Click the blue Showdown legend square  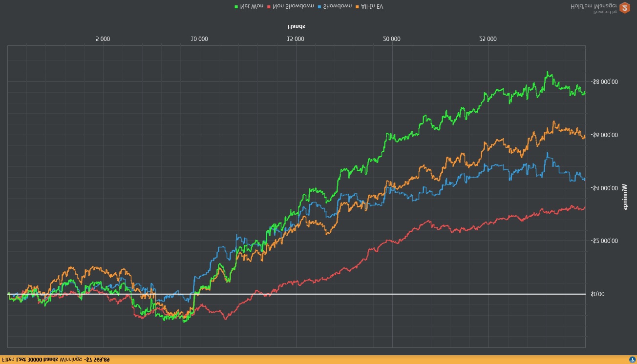[319, 7]
